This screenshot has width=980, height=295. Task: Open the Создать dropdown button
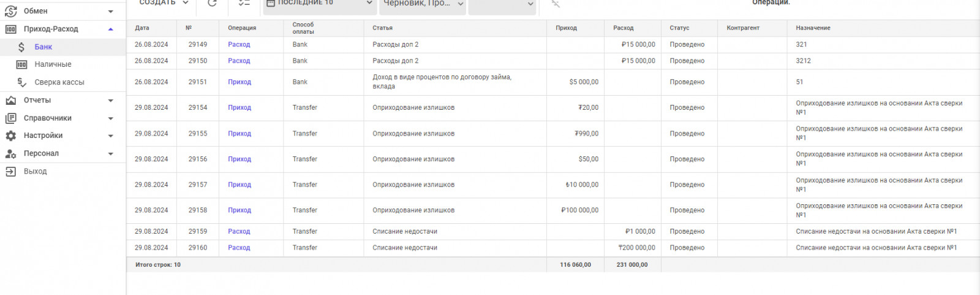162,3
